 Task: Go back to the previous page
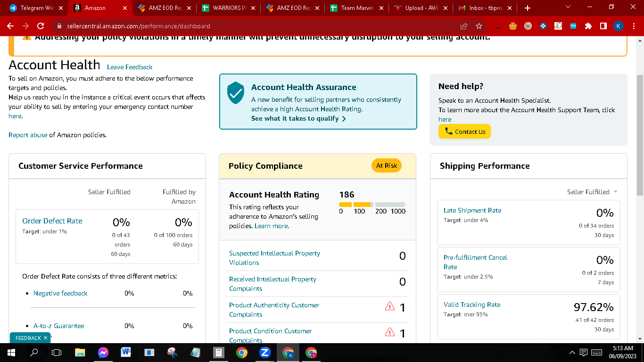pos(10,26)
